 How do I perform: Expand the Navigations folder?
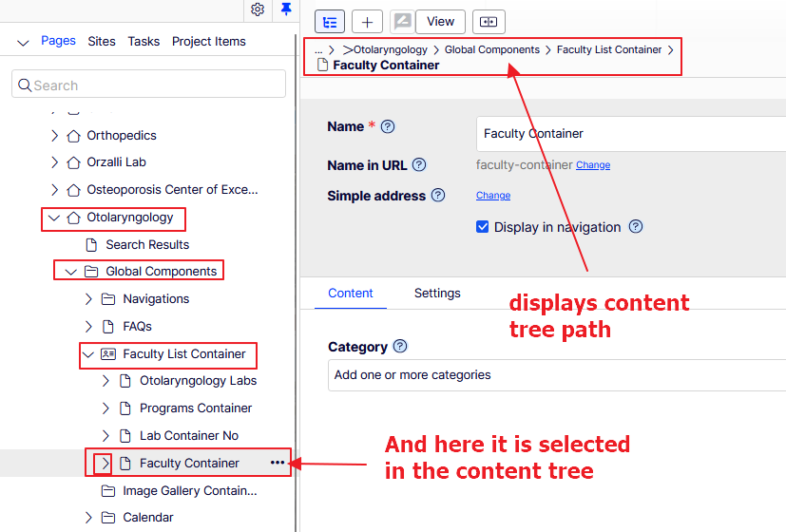pos(88,299)
